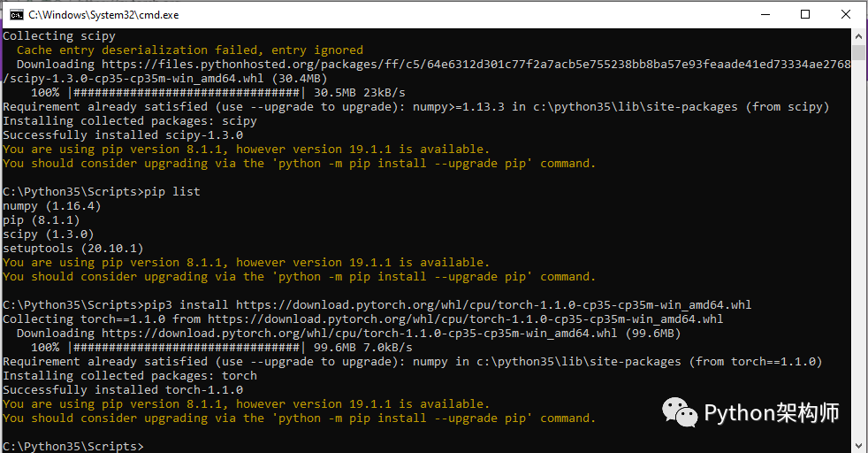Click the 'pip (8.1.1)' entry
The image size is (868, 453).
[x=42, y=220]
